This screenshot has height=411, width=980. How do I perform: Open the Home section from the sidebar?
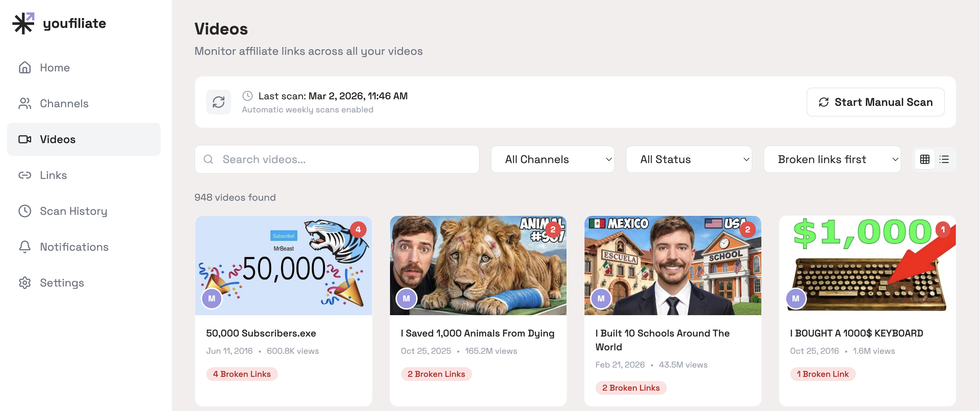(x=54, y=67)
